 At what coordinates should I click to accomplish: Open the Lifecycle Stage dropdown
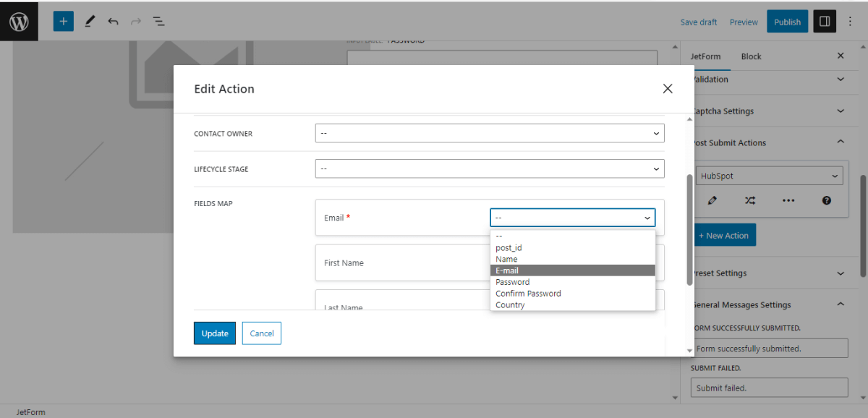490,169
